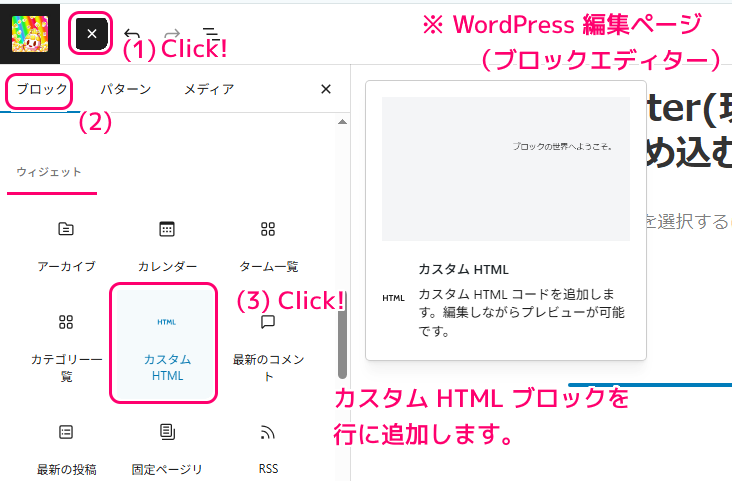The height and width of the screenshot is (481, 732).
Task: Switch to the ブロック tab
Action: pos(42,89)
